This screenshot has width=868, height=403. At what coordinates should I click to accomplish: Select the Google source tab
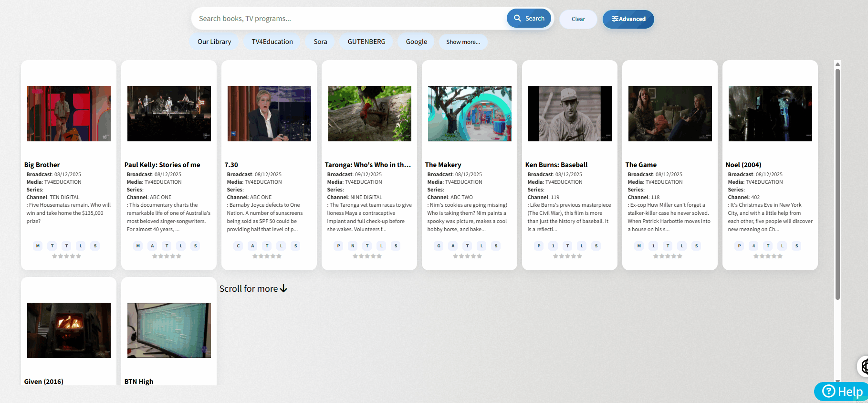point(417,42)
